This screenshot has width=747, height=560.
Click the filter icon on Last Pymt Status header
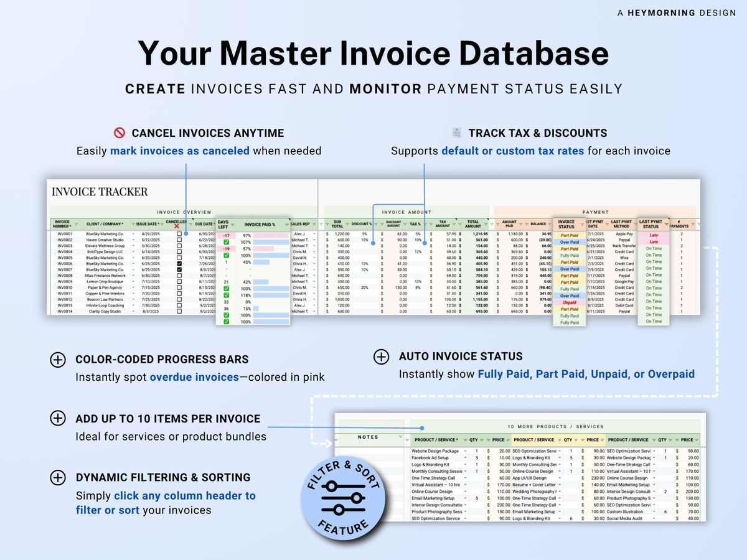coord(666,225)
